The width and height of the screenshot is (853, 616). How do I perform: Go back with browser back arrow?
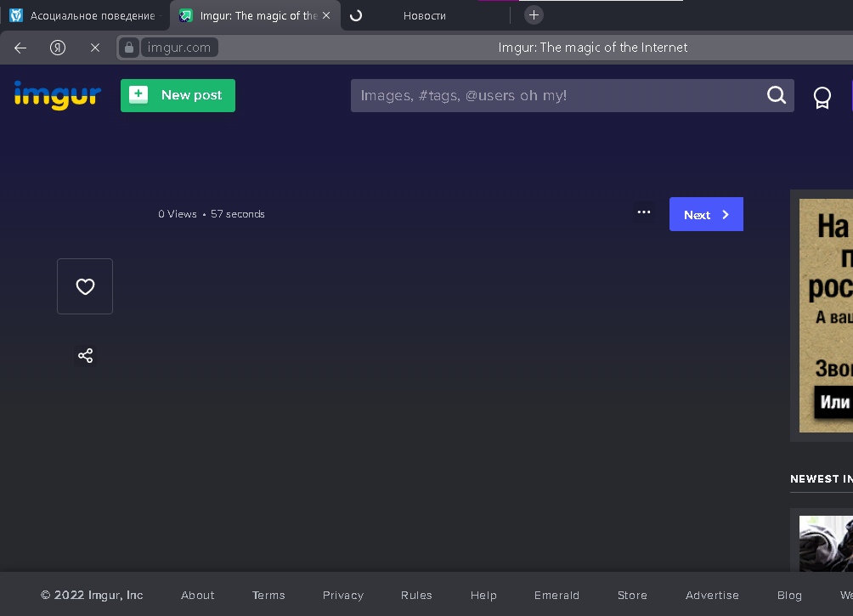[20, 48]
